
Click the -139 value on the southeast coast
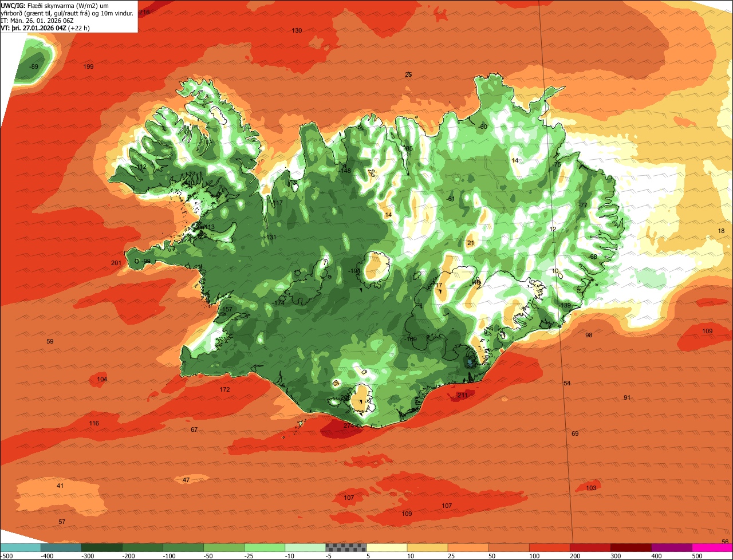565,305
